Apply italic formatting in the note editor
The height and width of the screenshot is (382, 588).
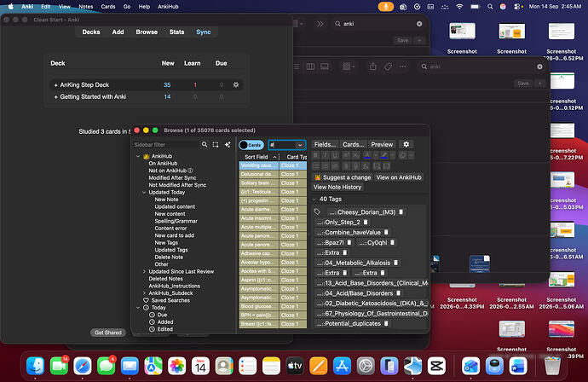pyautogui.click(x=326, y=155)
